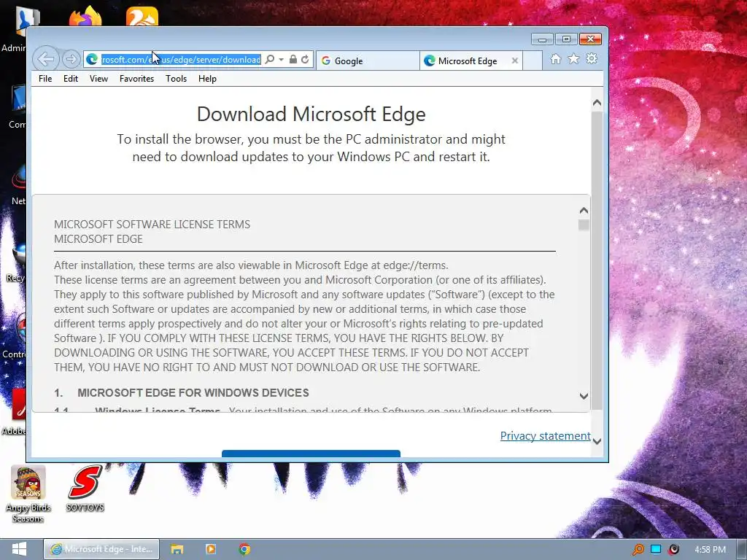Open the media player taskbar icon
Image resolution: width=747 pixels, height=560 pixels.
(211, 550)
